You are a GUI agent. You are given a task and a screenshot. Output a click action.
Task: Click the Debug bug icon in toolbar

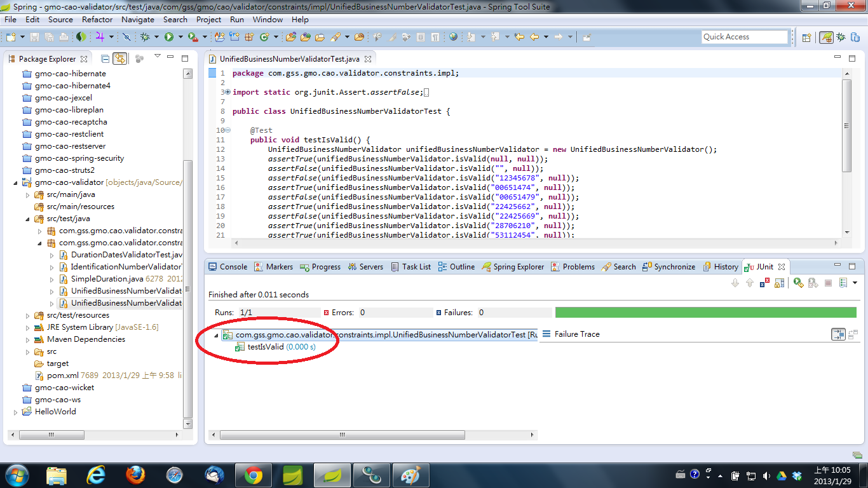click(145, 37)
